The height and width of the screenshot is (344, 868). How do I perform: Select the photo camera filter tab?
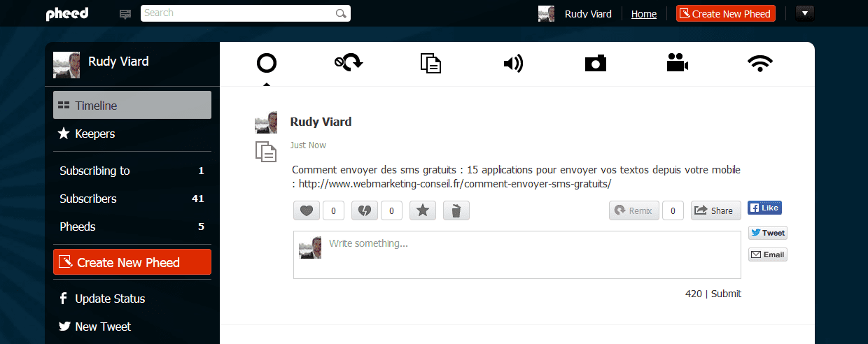(x=596, y=64)
